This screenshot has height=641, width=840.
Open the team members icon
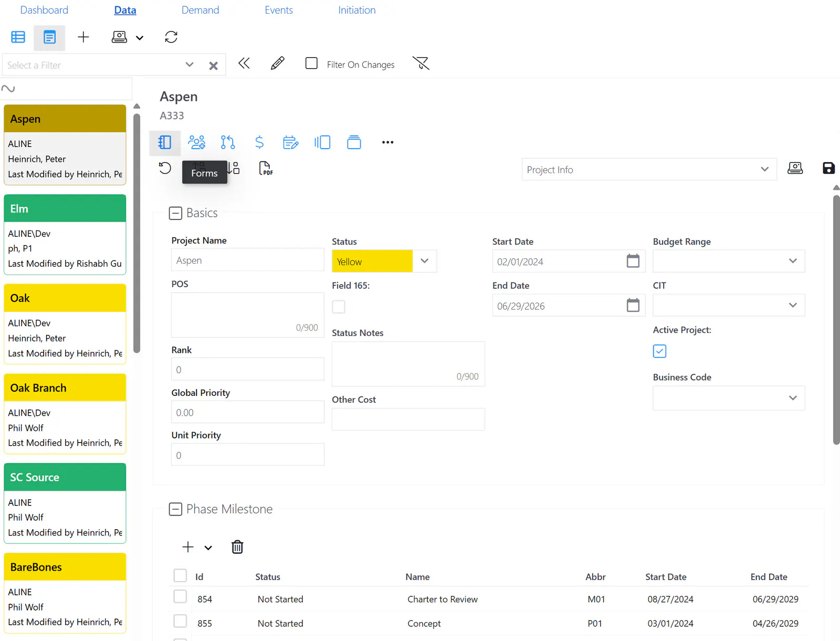(197, 142)
